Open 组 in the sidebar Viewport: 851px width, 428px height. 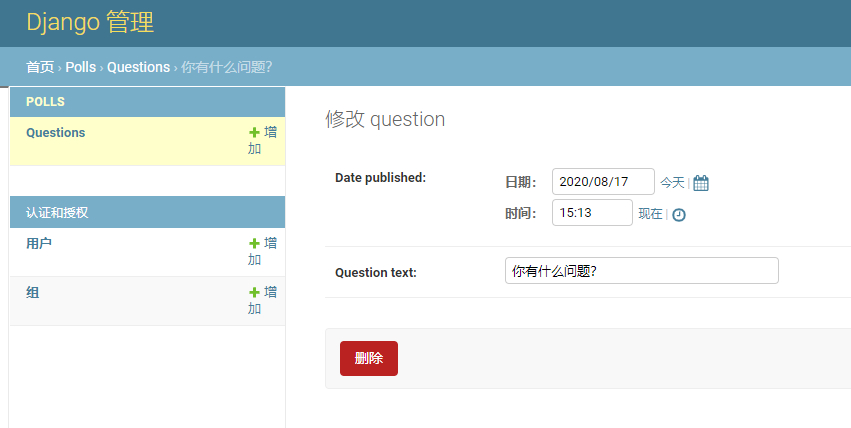tap(33, 292)
